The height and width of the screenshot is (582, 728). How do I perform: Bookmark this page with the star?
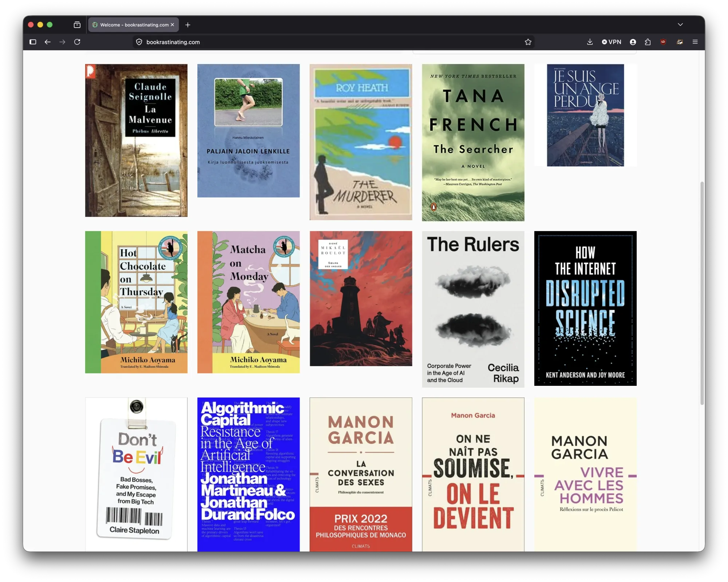(528, 42)
